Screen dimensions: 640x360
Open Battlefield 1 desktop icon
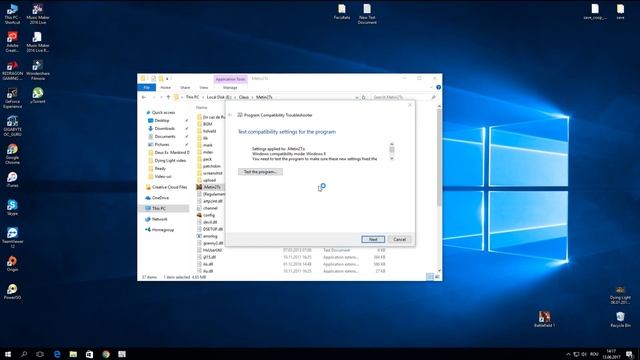(544, 319)
